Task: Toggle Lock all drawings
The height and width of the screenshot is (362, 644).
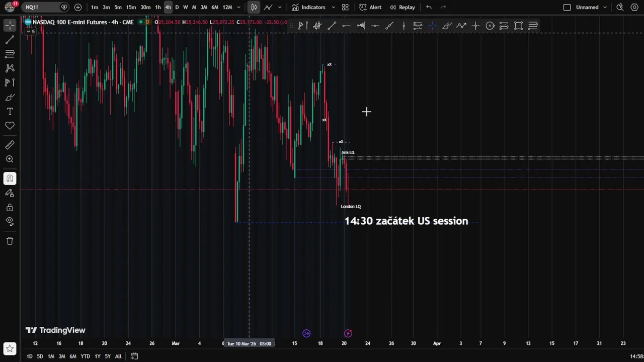Action: click(10, 207)
